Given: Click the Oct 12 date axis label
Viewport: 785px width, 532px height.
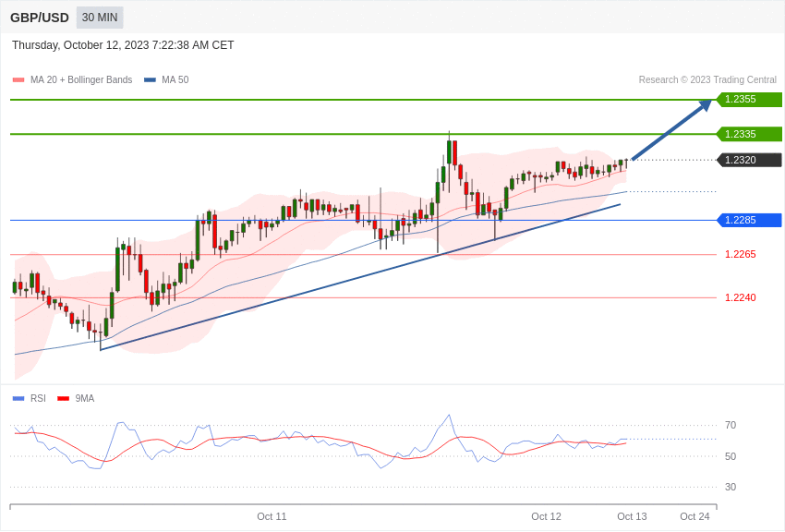Looking at the screenshot, I should [546, 516].
